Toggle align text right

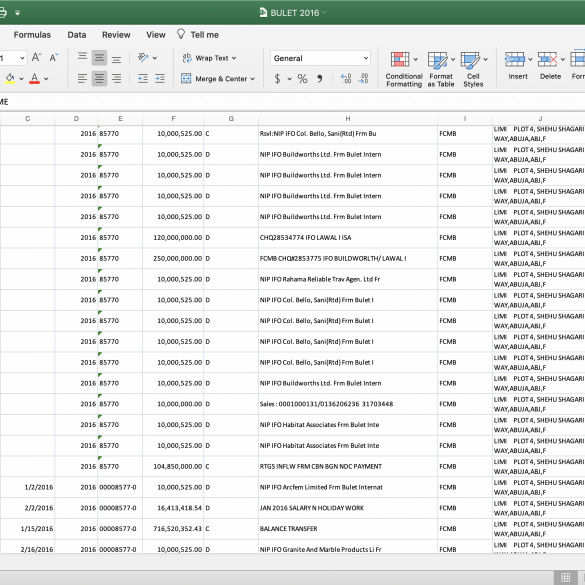(116, 78)
